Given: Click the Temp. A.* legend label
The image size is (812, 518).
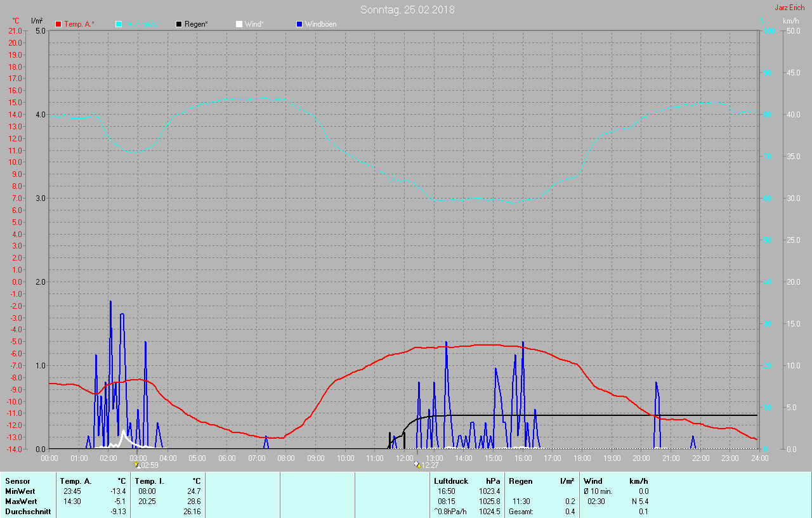Looking at the screenshot, I should click(79, 24).
